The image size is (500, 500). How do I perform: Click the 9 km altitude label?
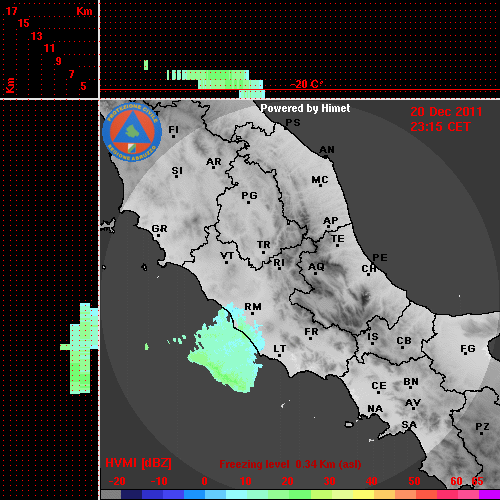pyautogui.click(x=59, y=61)
